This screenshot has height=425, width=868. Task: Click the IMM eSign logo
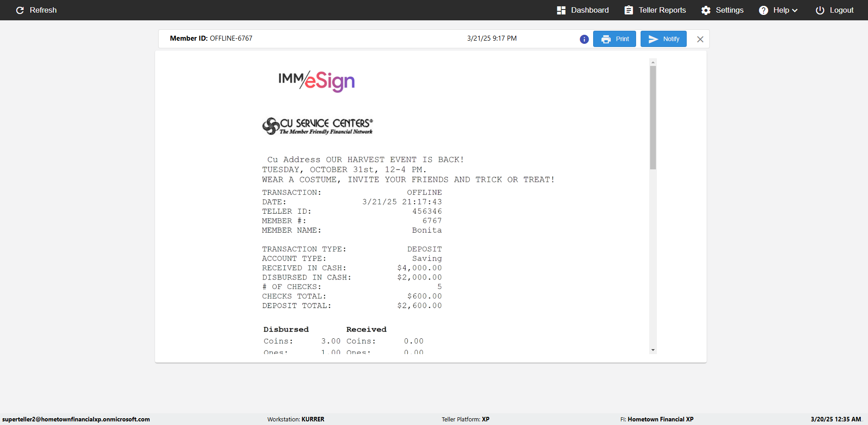tap(316, 81)
